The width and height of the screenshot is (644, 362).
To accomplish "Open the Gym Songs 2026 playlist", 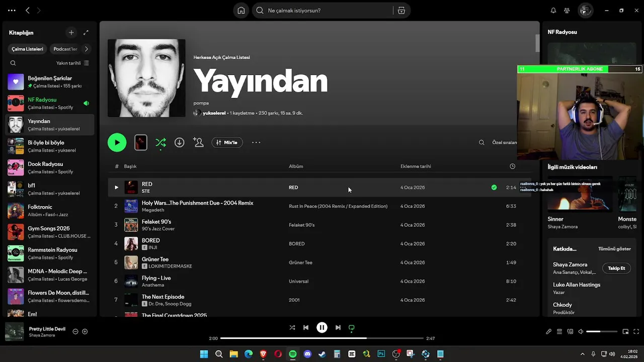I will tap(49, 232).
